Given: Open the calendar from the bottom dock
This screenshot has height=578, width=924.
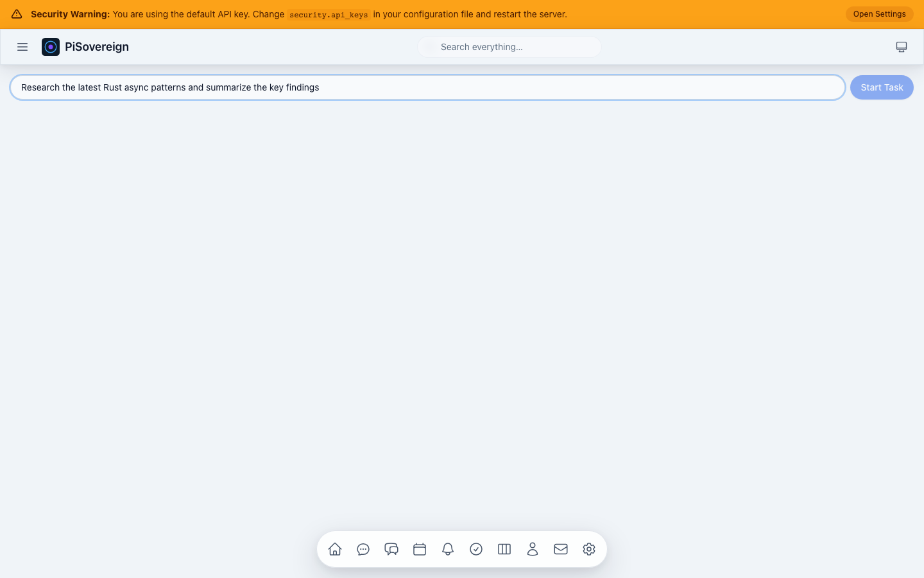Looking at the screenshot, I should point(420,549).
